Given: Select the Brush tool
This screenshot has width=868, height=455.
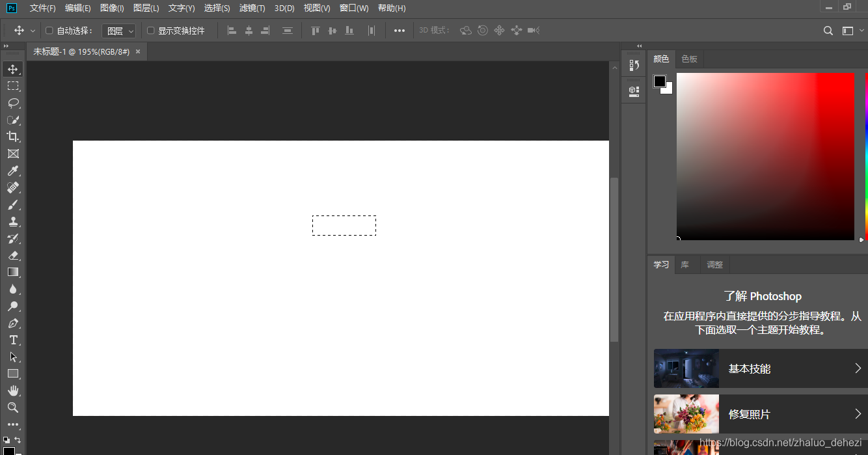Looking at the screenshot, I should 13,204.
